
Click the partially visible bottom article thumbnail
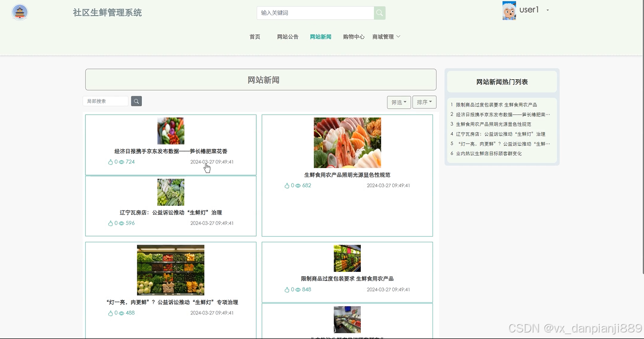347,319
